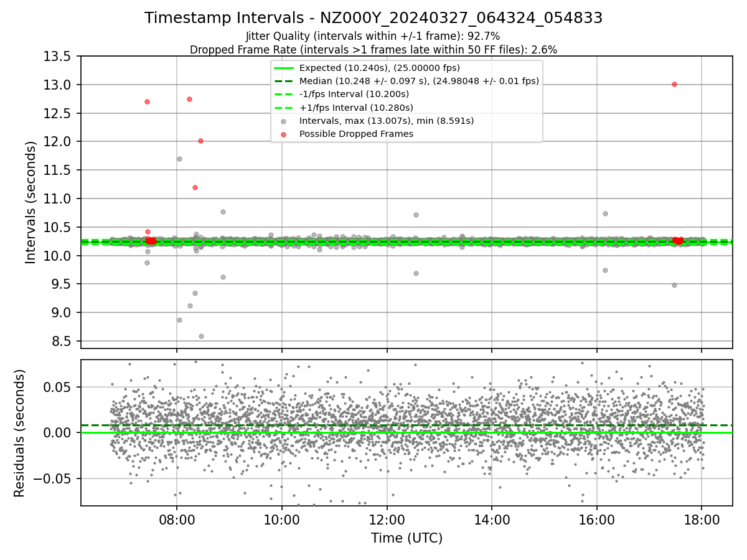This screenshot has width=747, height=560.
Task: Click the "9.0" y-axis tick label
Action: (61, 312)
